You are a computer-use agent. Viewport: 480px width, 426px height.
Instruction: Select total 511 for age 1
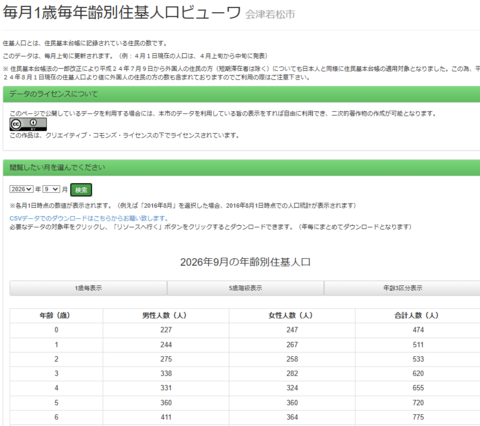pyautogui.click(x=418, y=345)
